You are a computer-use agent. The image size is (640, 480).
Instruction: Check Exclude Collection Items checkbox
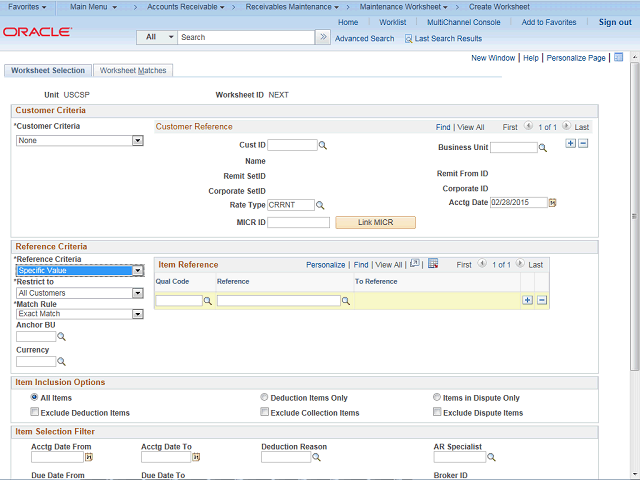point(264,412)
